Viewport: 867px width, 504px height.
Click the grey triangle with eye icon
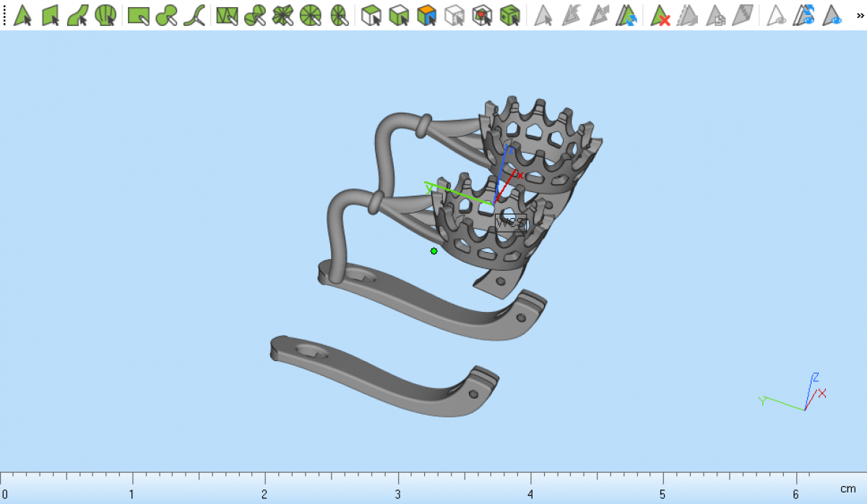coord(777,15)
